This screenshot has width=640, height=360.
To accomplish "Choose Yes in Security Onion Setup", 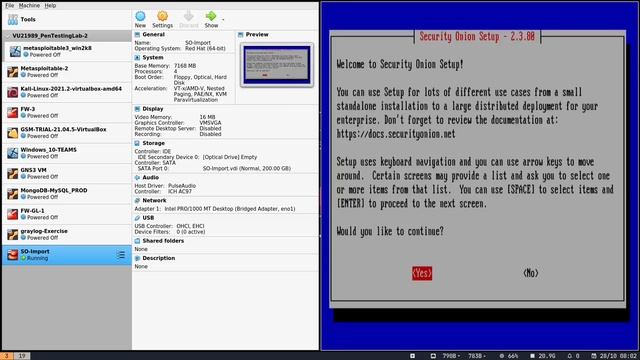I will click(422, 273).
